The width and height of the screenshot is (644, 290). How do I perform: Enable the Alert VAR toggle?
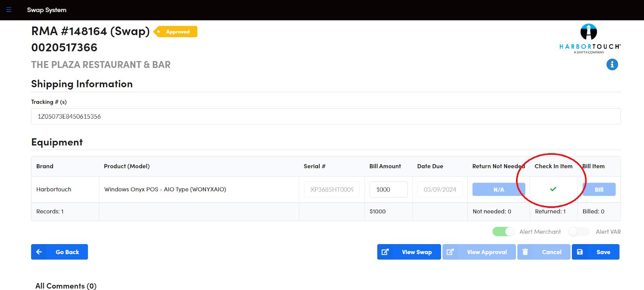[x=579, y=232]
